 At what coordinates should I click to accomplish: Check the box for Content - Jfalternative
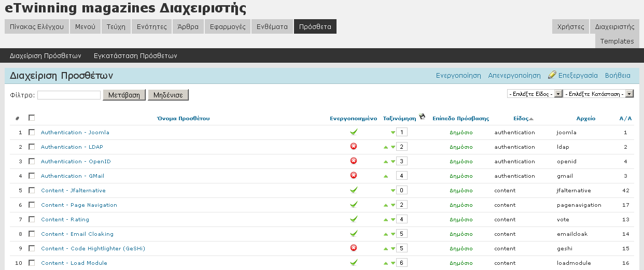32,190
